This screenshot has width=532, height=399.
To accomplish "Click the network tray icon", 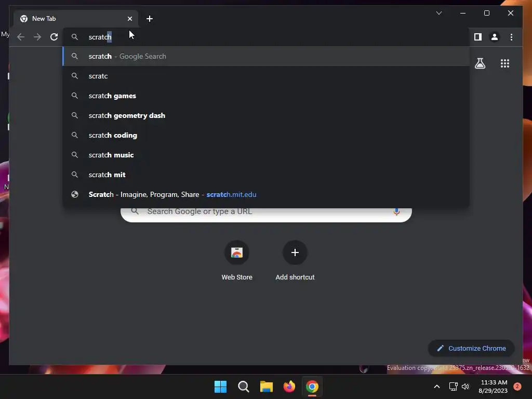I will [x=453, y=387].
